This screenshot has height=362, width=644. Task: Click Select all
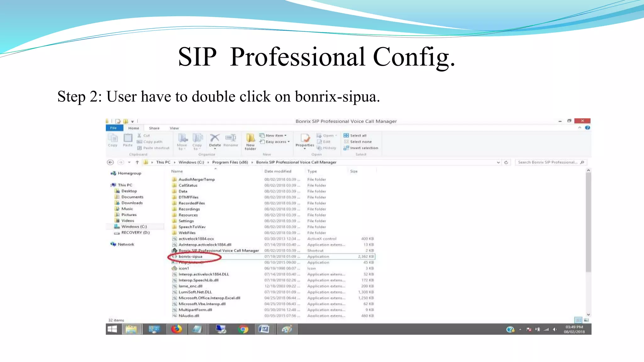tap(355, 135)
